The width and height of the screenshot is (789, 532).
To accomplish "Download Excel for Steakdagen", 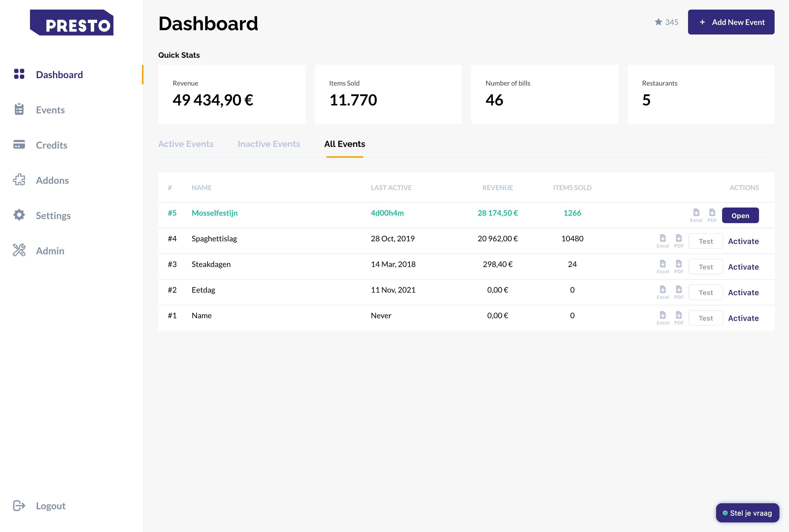I will coord(663,267).
